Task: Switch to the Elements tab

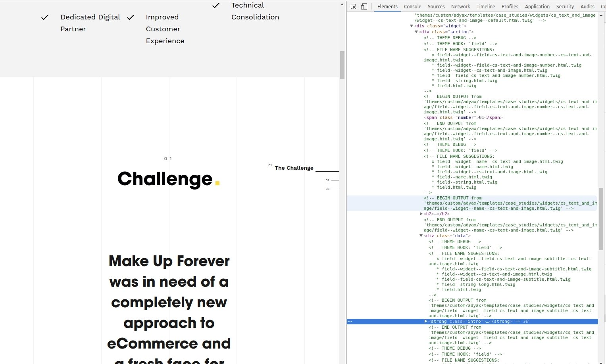Action: point(387,6)
